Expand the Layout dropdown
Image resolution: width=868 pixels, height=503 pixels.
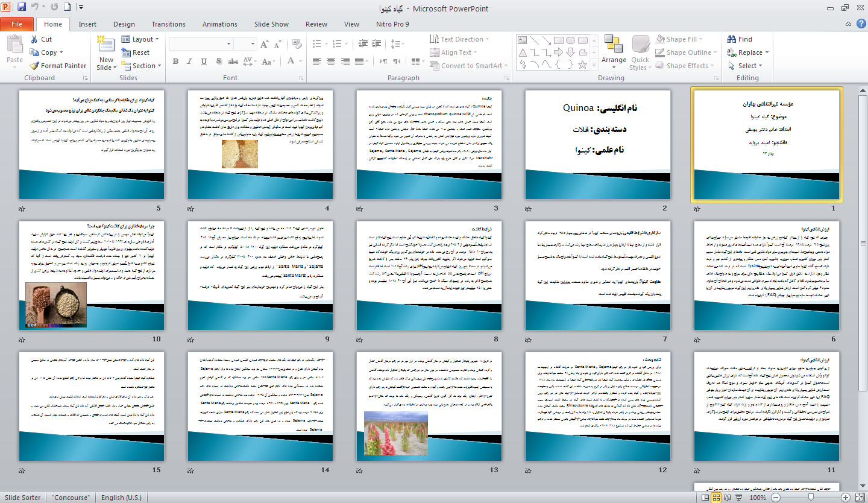click(142, 39)
